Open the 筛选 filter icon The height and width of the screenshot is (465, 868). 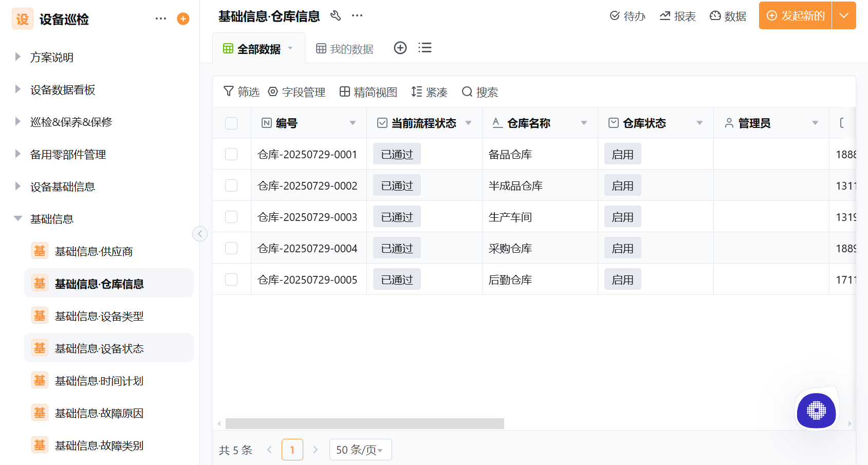tap(228, 91)
